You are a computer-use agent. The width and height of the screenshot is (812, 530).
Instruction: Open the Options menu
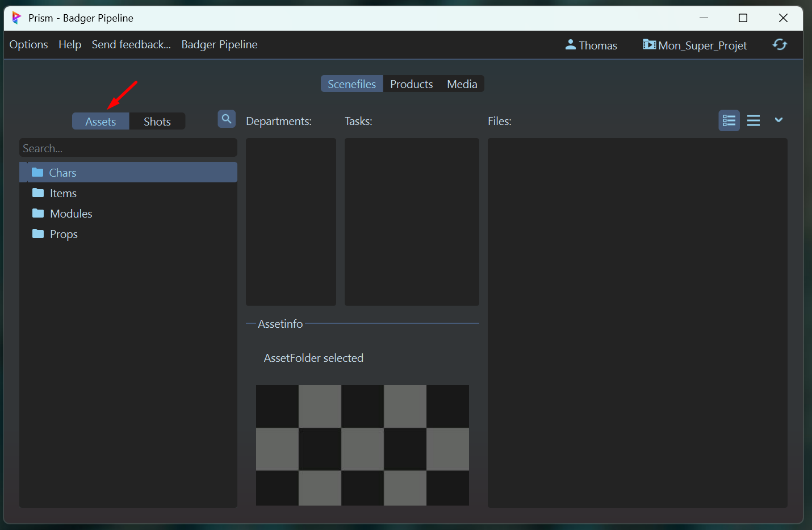[28, 44]
